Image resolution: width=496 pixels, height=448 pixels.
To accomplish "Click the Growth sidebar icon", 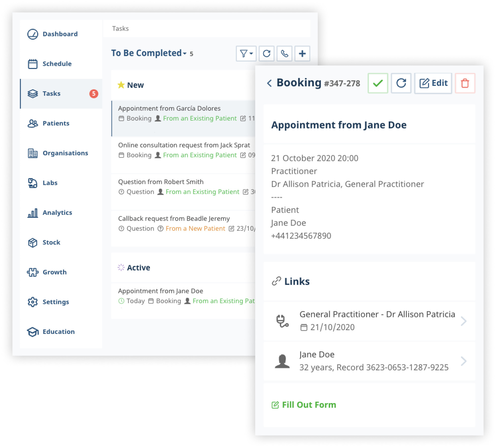I will (33, 272).
